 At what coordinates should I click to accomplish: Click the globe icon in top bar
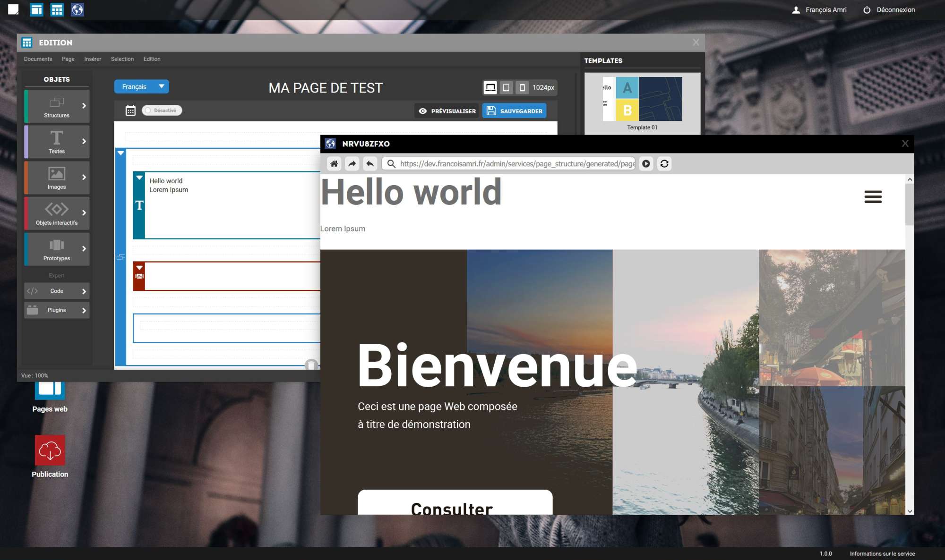click(x=77, y=9)
